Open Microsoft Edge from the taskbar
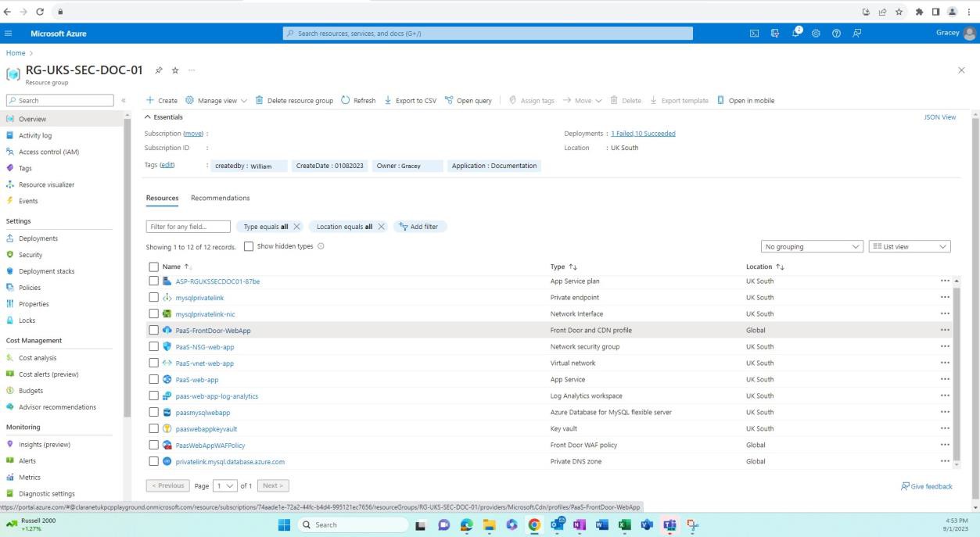The height and width of the screenshot is (537, 980). coord(466,524)
